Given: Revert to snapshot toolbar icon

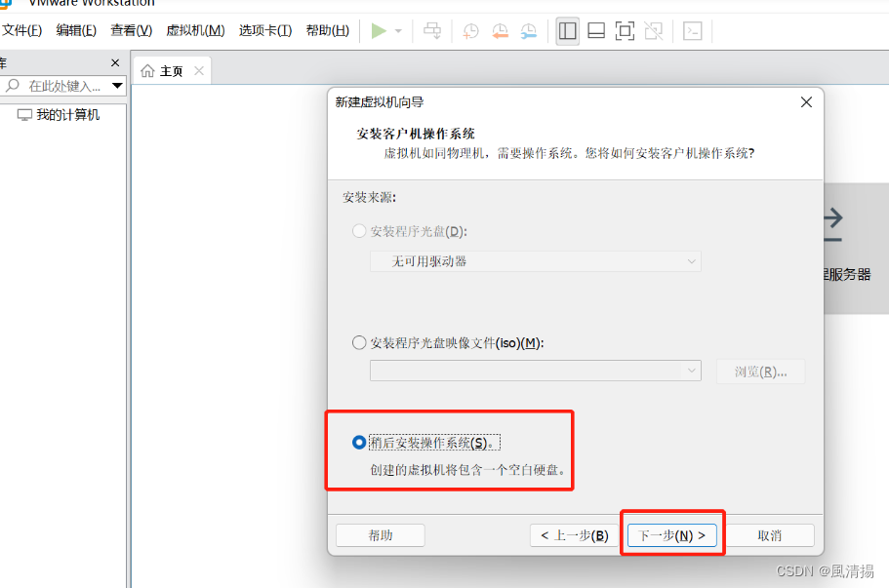Looking at the screenshot, I should click(500, 31).
